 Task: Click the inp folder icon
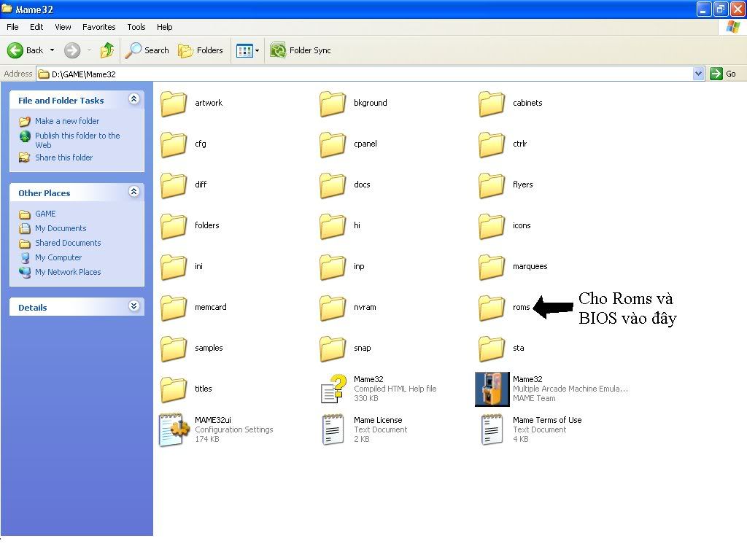333,268
